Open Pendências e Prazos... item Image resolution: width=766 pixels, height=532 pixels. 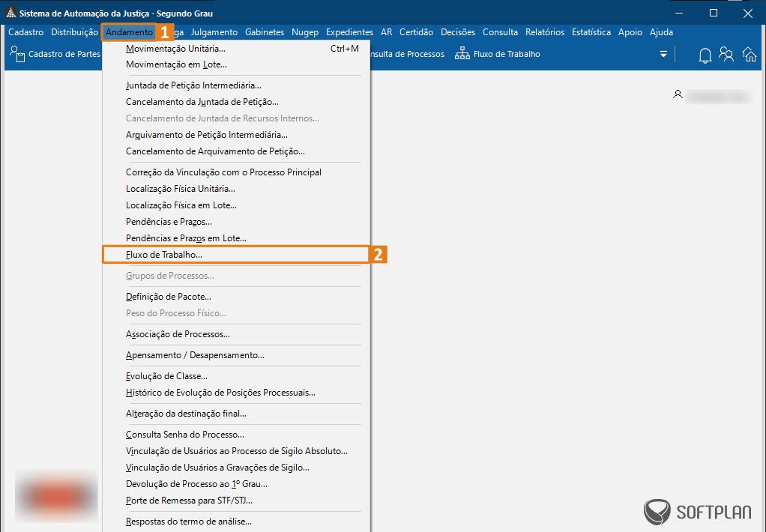pos(169,222)
